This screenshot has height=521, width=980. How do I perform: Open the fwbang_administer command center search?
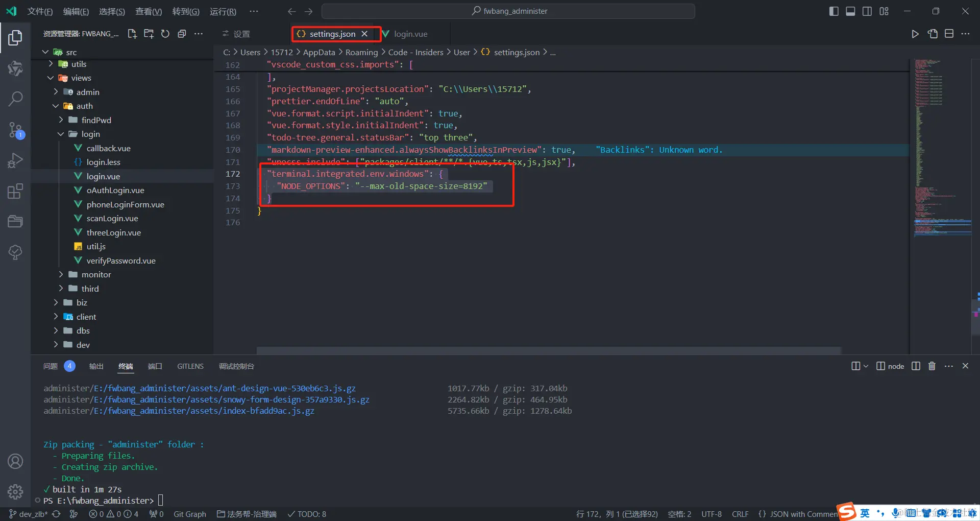(508, 11)
